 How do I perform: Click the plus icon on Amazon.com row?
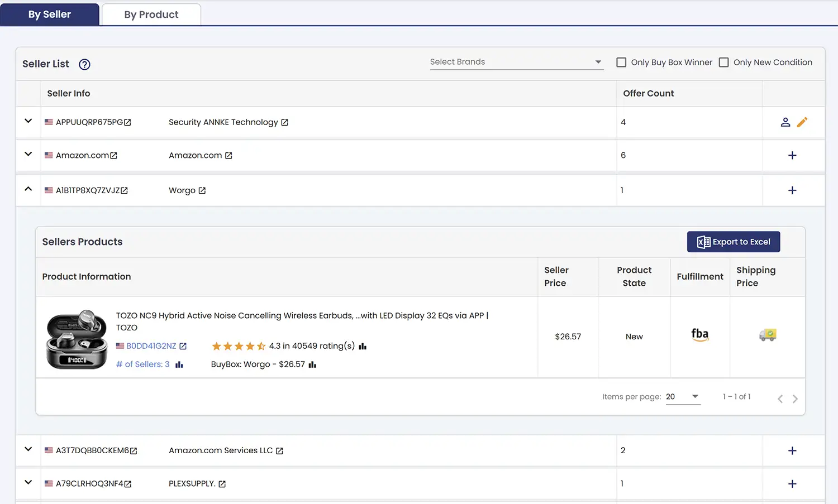(792, 155)
